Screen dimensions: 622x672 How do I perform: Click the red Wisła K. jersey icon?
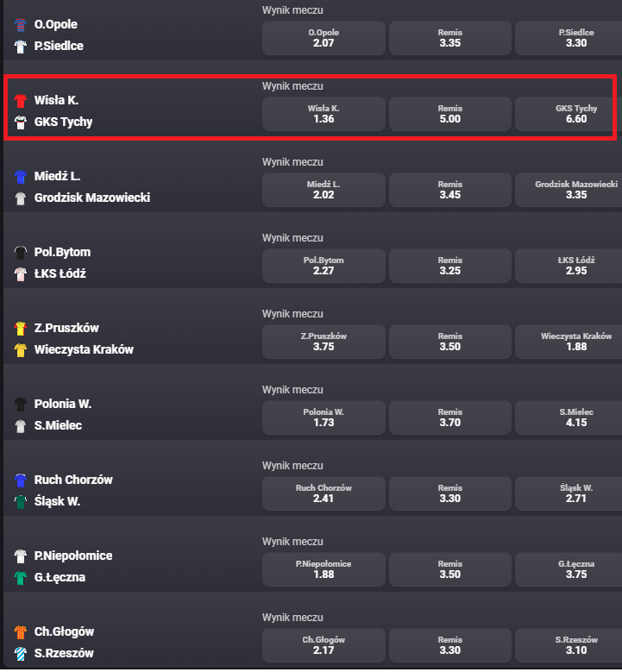point(20,101)
